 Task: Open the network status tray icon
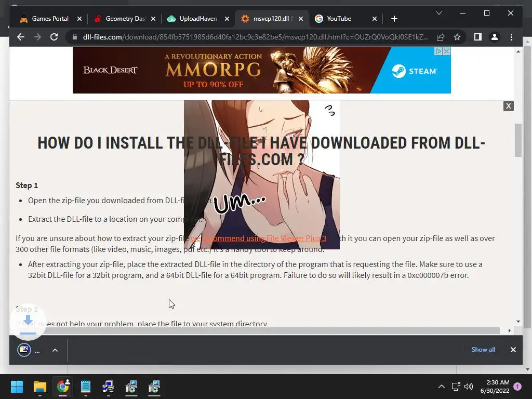[456, 387]
